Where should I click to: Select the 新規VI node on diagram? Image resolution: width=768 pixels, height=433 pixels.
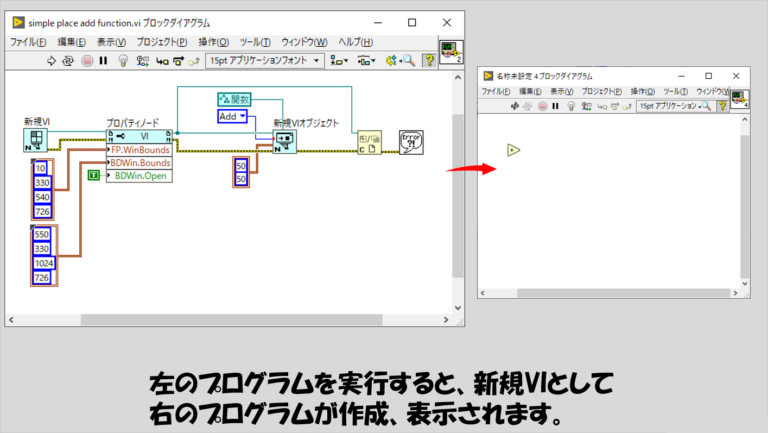pyautogui.click(x=36, y=141)
